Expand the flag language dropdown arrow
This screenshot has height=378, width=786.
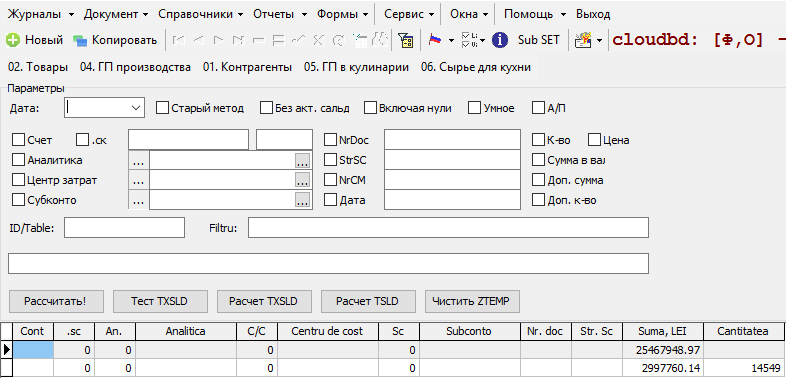(452, 41)
